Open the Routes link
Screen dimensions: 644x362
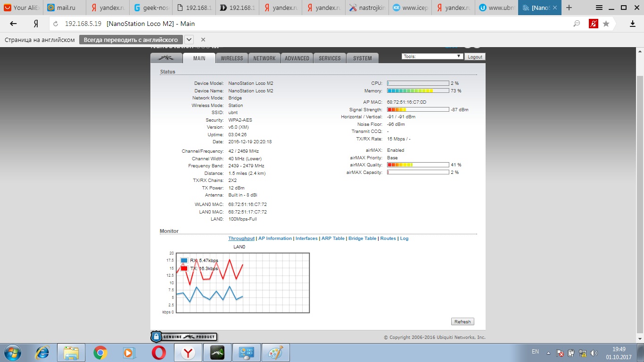(388, 239)
